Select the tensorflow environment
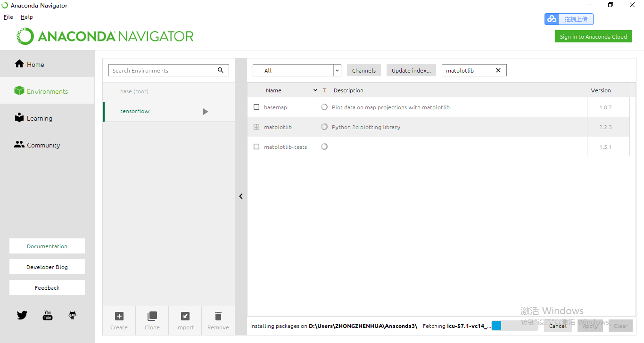 click(x=169, y=112)
